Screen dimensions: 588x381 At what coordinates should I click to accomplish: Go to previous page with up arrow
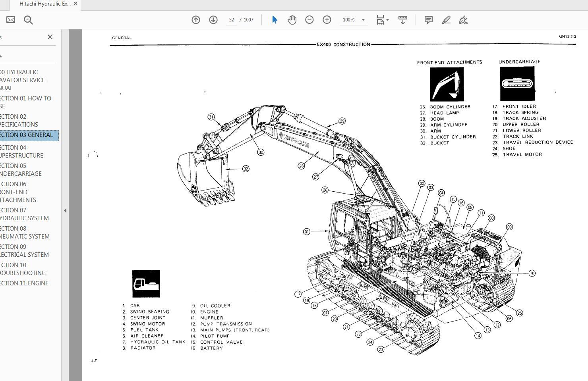tap(196, 20)
